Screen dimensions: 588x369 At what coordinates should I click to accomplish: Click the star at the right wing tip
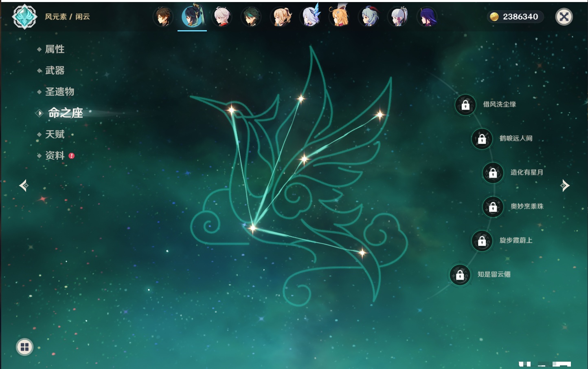[380, 115]
